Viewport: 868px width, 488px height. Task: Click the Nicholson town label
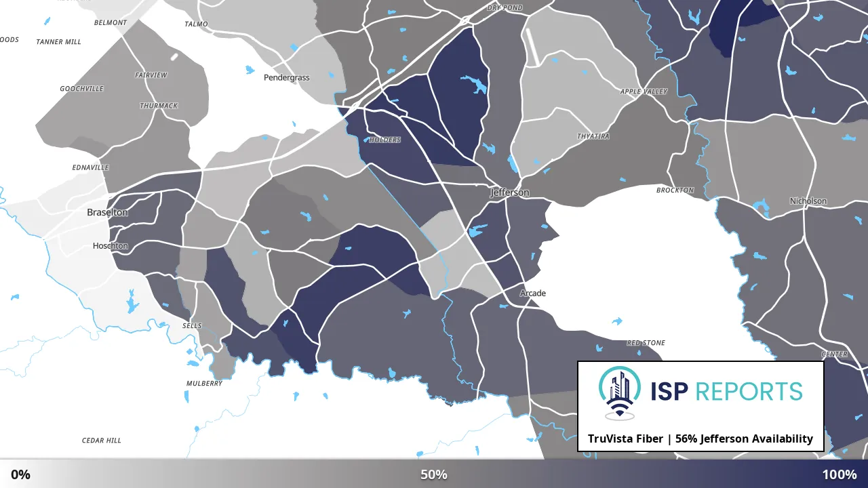[808, 201]
